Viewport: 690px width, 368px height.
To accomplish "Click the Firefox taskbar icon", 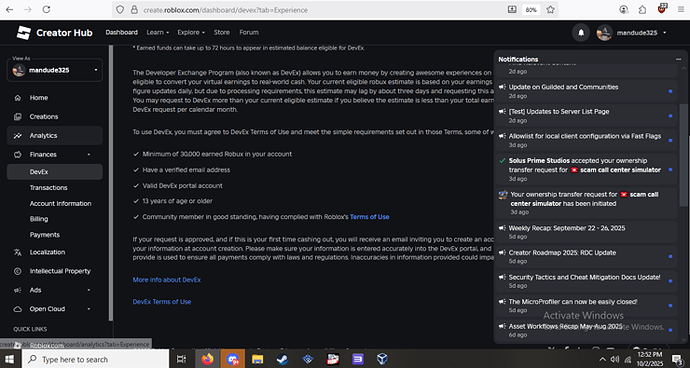I will 207,359.
